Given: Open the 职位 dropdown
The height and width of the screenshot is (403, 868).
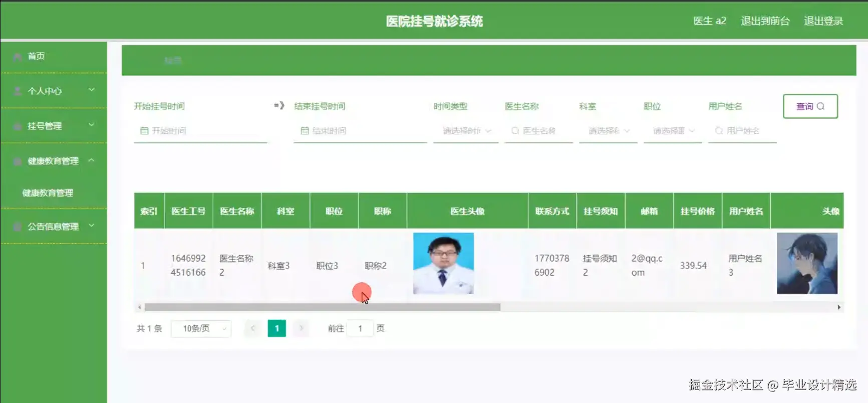Looking at the screenshot, I should pos(673,131).
